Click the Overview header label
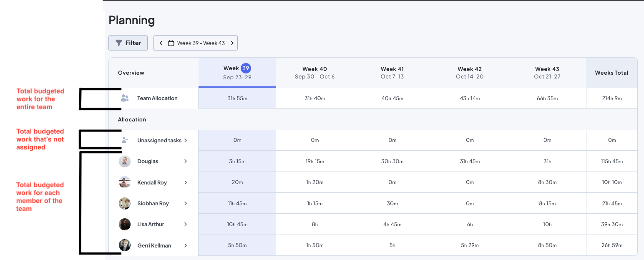 pos(131,73)
